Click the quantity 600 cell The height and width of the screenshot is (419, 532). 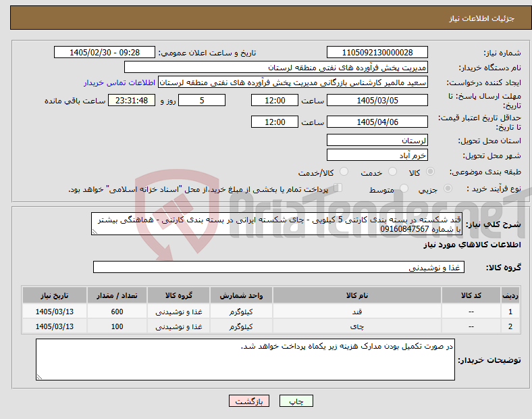117,312
